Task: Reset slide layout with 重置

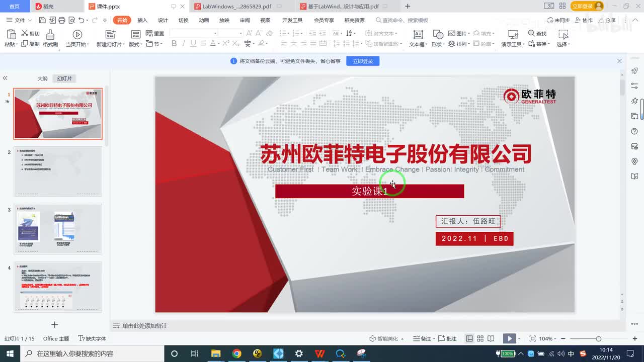Action: 155,34
